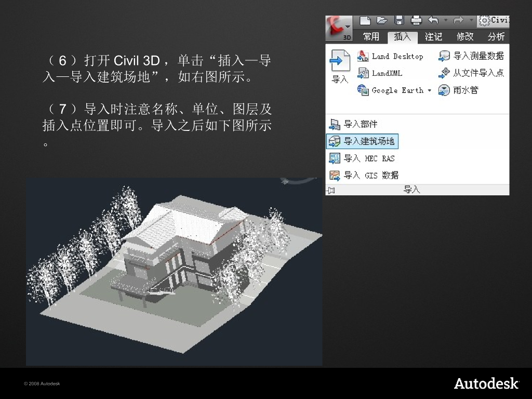This screenshot has height=399, width=532.
Task: Click the Google Earth import icon
Action: [363, 90]
